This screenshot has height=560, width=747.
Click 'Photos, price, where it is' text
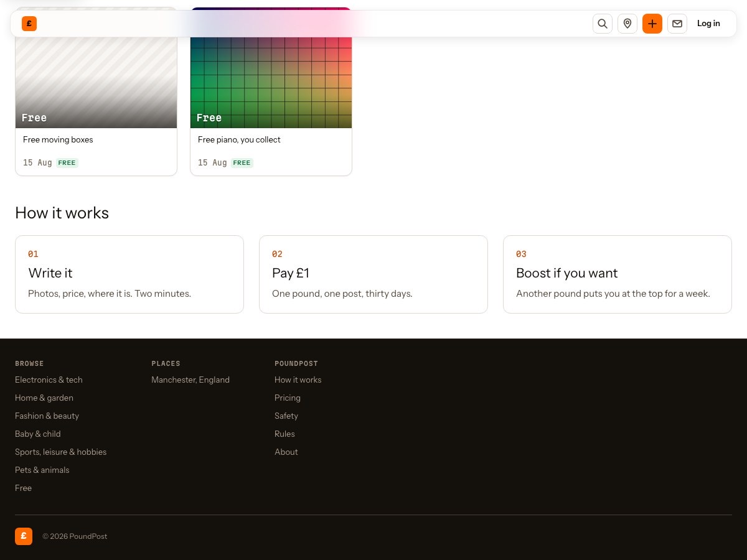[x=80, y=294]
